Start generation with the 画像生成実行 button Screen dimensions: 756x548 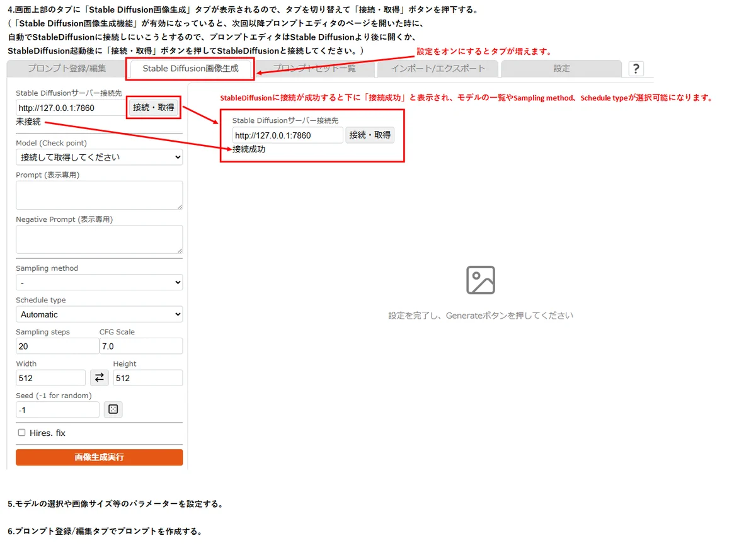tap(100, 457)
